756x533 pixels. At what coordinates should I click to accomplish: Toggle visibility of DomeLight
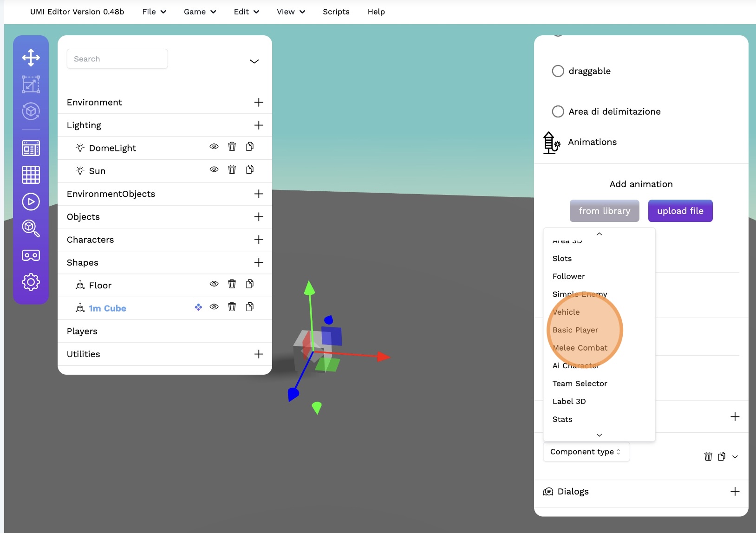(x=214, y=147)
